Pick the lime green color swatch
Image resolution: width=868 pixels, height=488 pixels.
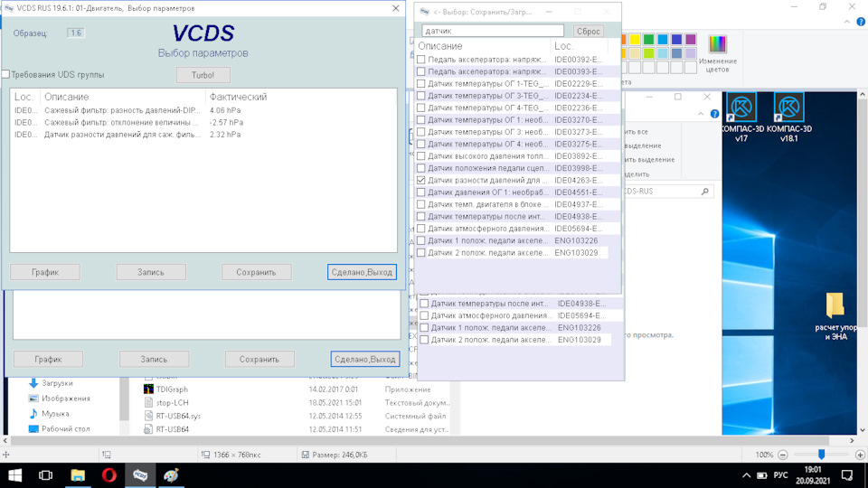648,53
